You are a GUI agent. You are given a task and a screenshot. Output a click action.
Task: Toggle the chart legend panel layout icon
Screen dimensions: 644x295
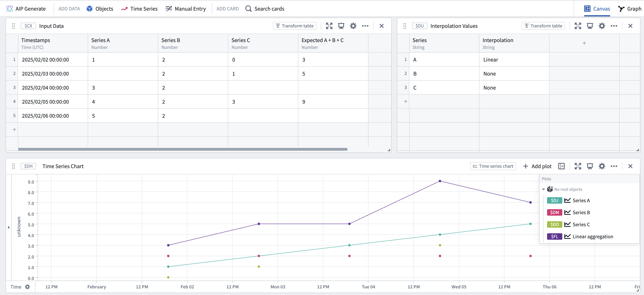click(x=561, y=166)
